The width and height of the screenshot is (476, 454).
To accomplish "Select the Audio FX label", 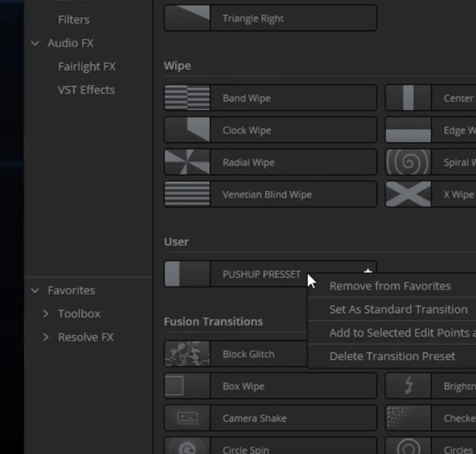I will [70, 43].
